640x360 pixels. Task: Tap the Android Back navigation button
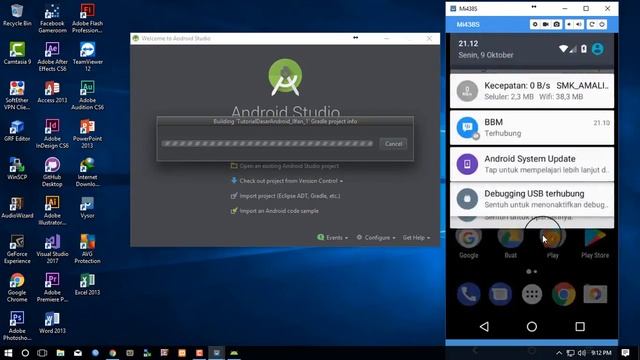pyautogui.click(x=484, y=327)
